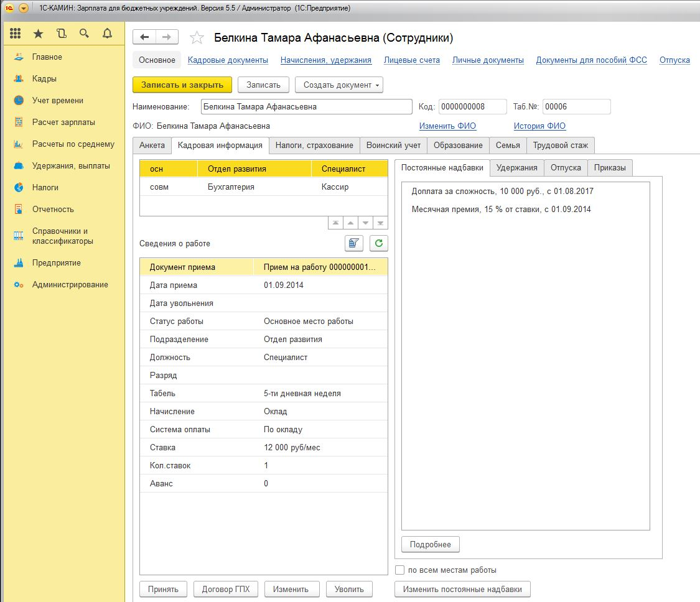This screenshot has height=602, width=700.
Task: Expand the 'Создать документ' dropdown
Action: click(339, 85)
